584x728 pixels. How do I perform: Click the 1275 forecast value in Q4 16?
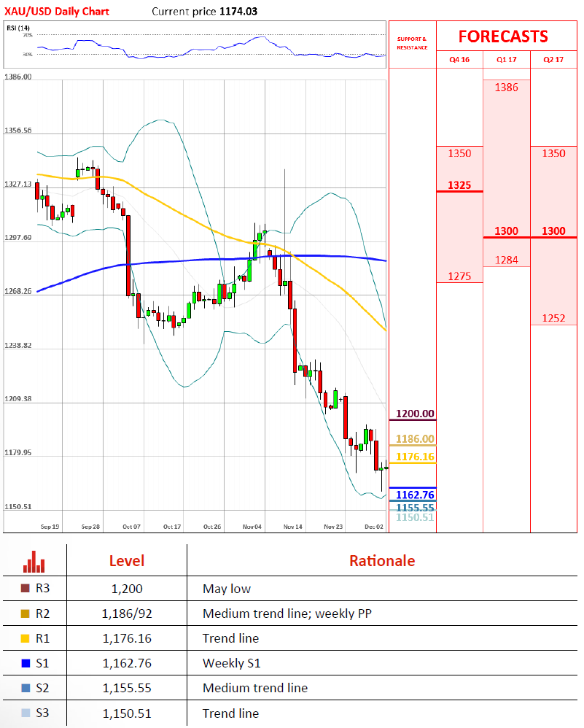point(459,276)
